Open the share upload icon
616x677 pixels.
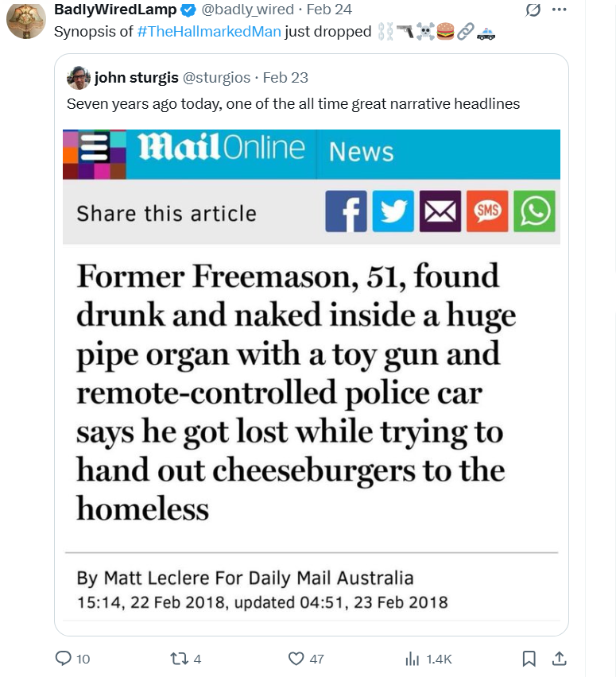[x=559, y=659]
